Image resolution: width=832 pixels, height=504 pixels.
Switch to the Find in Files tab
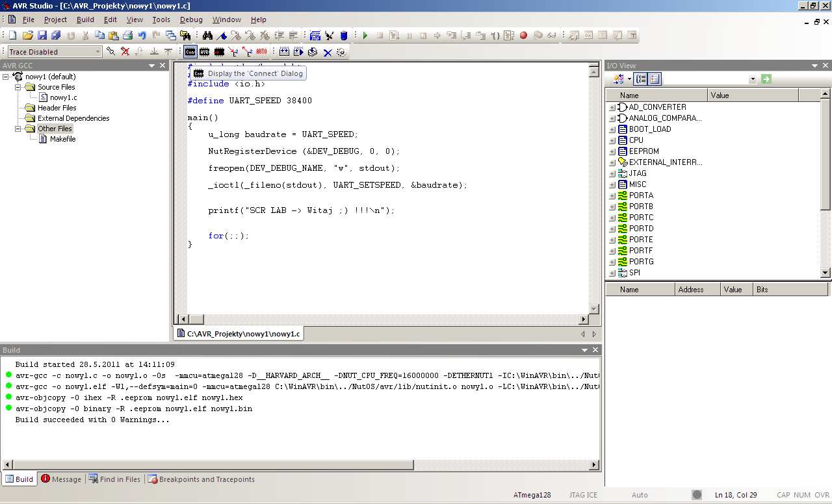(114, 479)
